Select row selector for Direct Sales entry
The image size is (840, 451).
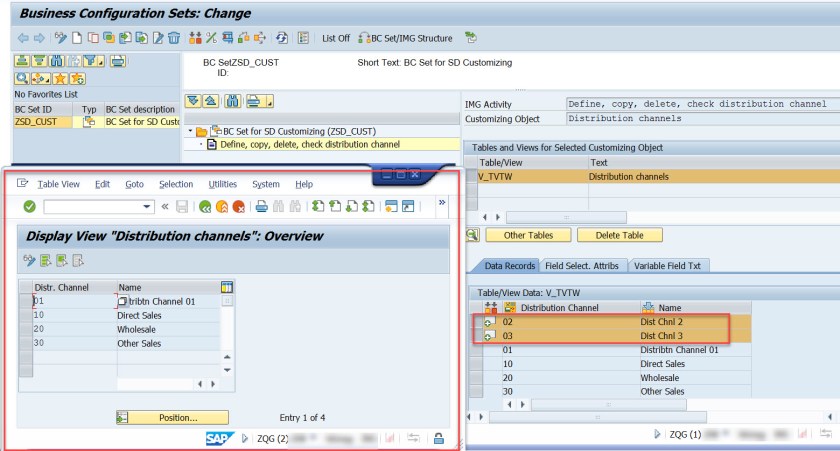[x=25, y=315]
